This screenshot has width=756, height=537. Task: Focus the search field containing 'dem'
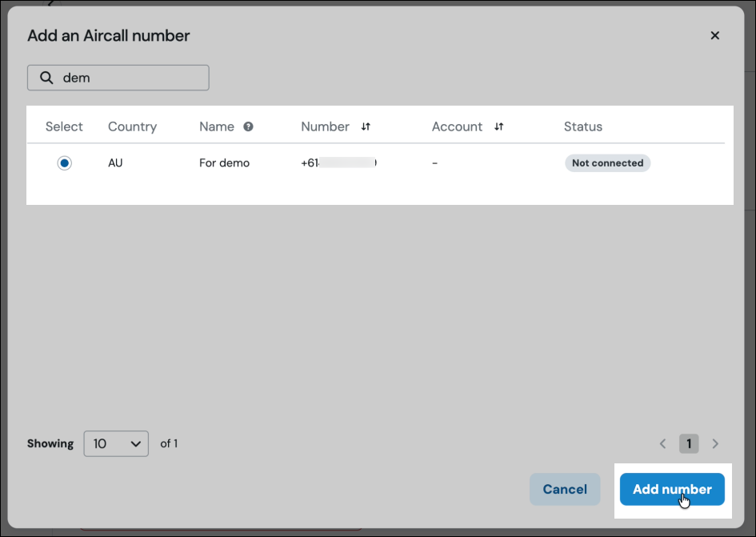pyautogui.click(x=118, y=78)
